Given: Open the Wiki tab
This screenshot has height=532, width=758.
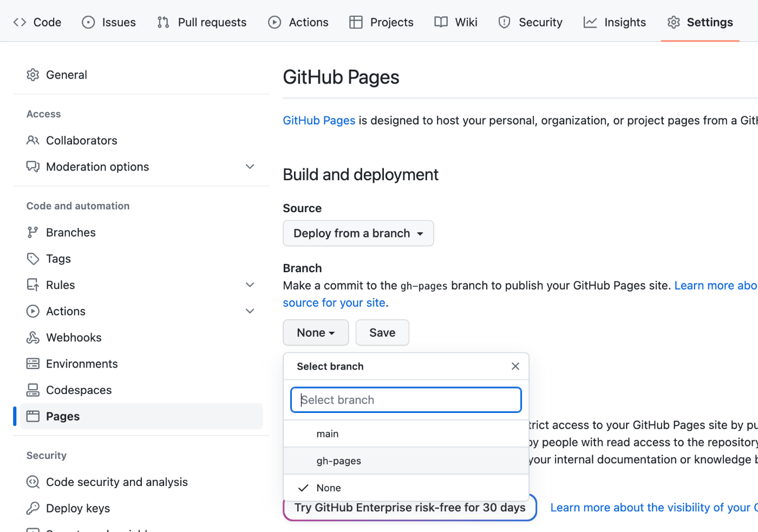Looking at the screenshot, I should pos(456,22).
